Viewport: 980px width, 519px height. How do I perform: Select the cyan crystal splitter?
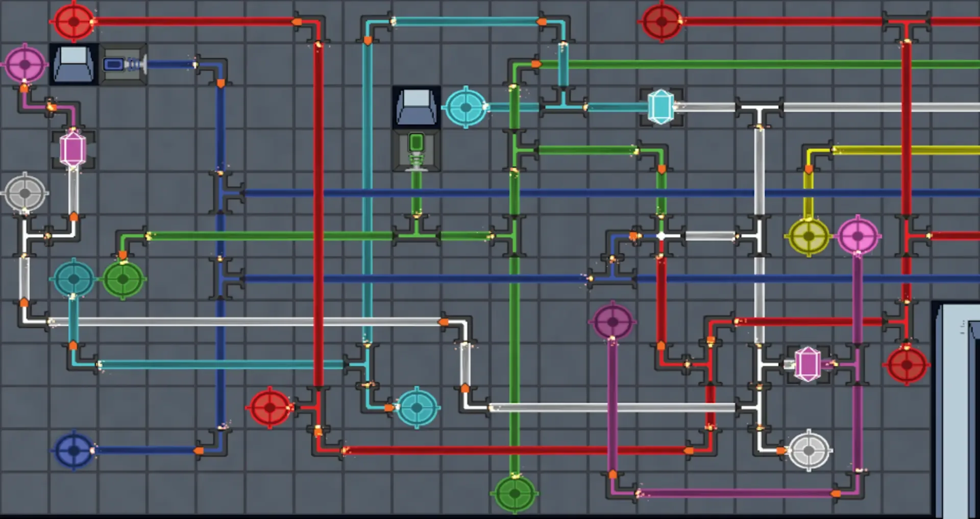coord(660,107)
